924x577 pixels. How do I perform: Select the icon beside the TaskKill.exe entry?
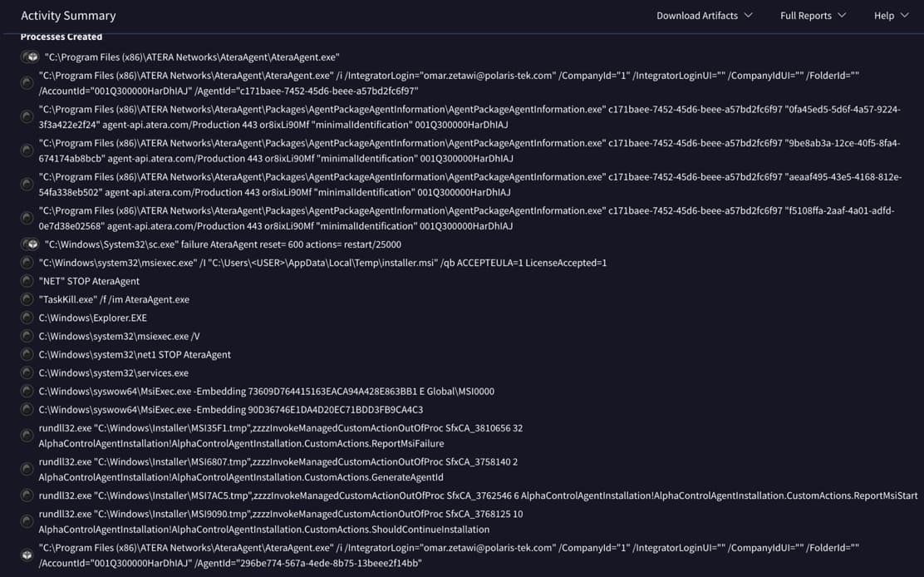(27, 299)
